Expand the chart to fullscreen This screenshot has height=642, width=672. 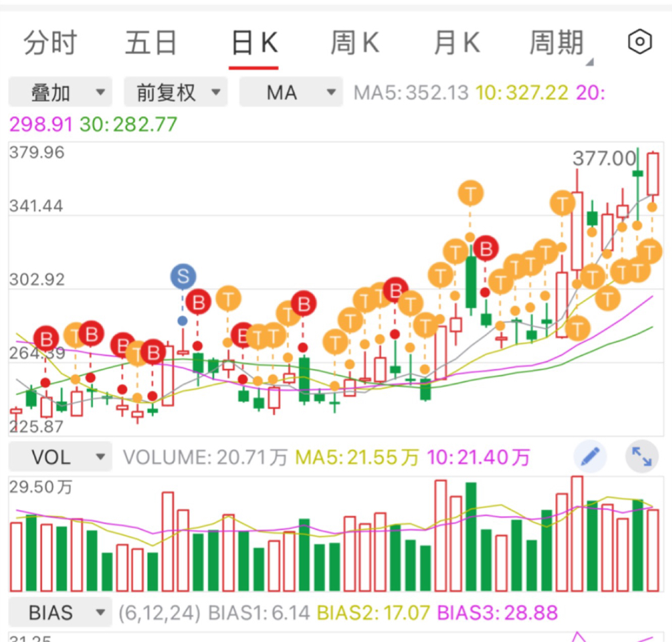642,456
